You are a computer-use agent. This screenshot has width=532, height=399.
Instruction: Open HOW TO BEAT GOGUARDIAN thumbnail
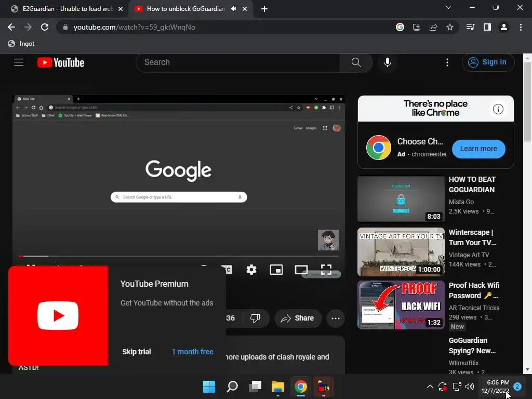pos(401,199)
